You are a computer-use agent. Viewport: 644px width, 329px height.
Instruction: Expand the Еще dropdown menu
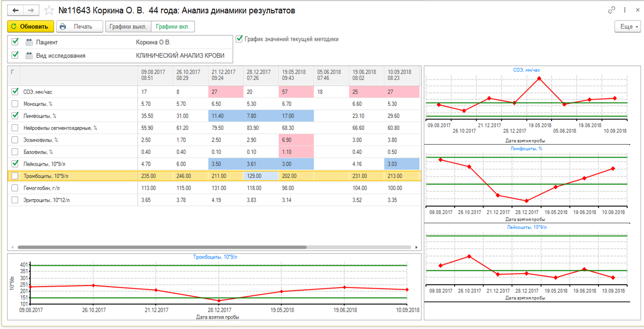pyautogui.click(x=628, y=27)
